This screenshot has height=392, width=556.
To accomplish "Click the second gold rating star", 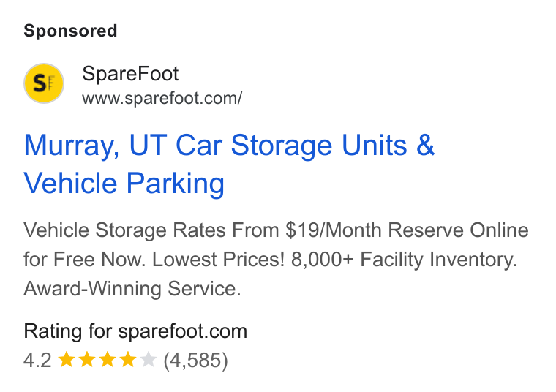I will click(86, 360).
